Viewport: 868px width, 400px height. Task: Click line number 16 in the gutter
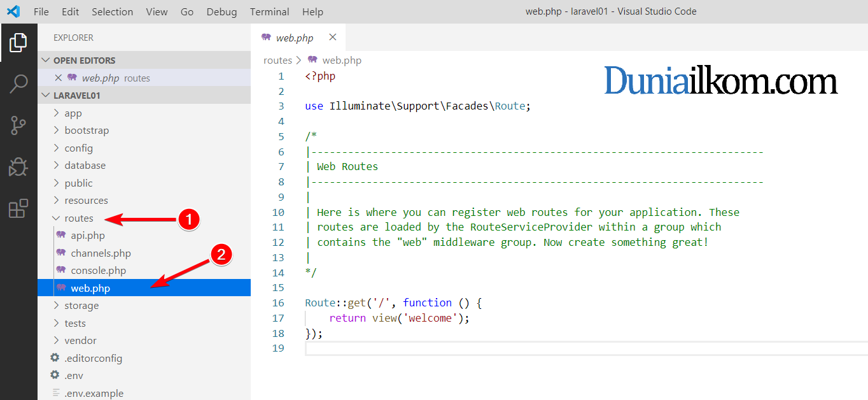pos(278,303)
